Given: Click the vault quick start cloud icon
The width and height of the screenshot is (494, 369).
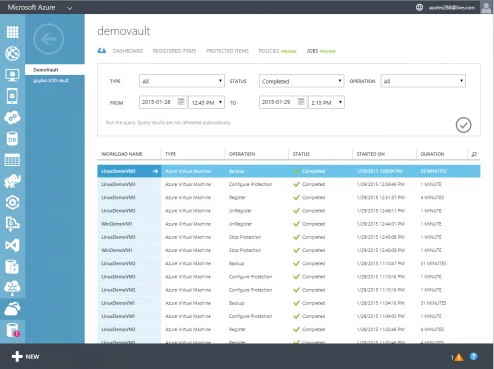Looking at the screenshot, I should point(102,51).
